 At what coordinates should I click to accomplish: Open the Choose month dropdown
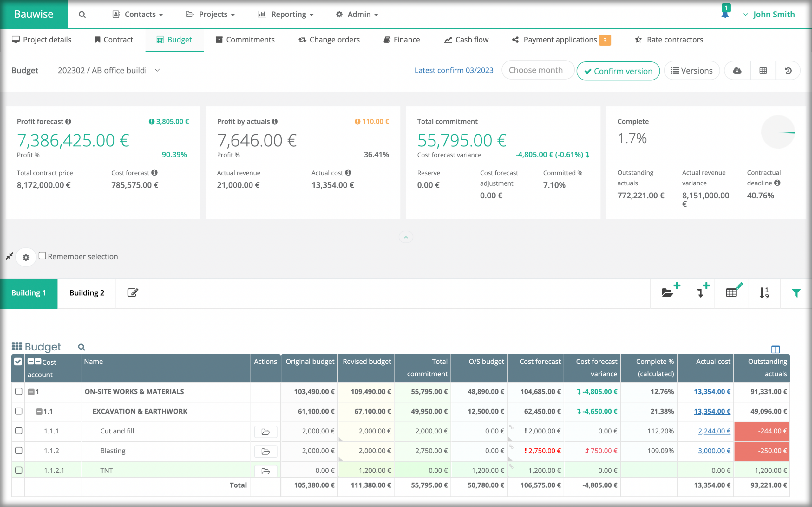pos(535,70)
